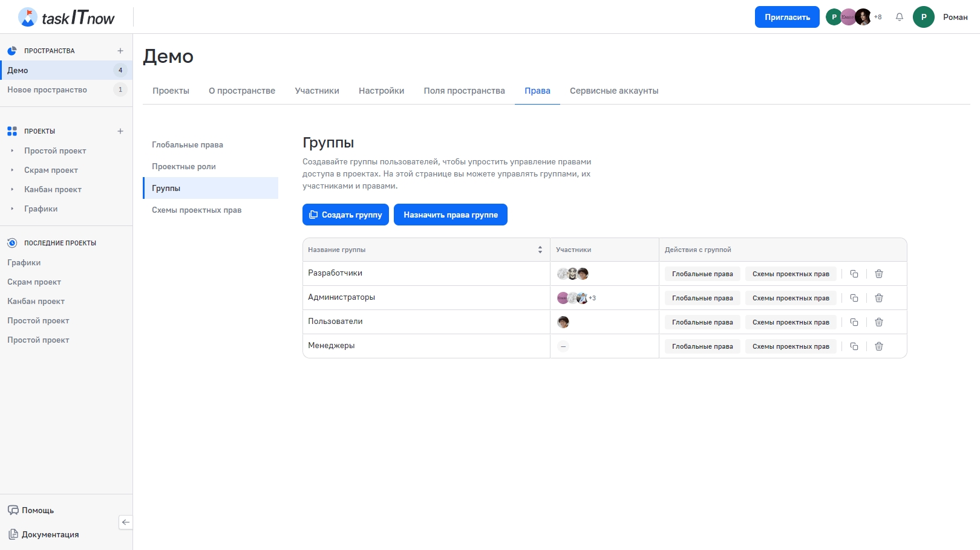This screenshot has width=980, height=550.
Task: Click the copy icon in Разработчики row
Action: pyautogui.click(x=854, y=274)
